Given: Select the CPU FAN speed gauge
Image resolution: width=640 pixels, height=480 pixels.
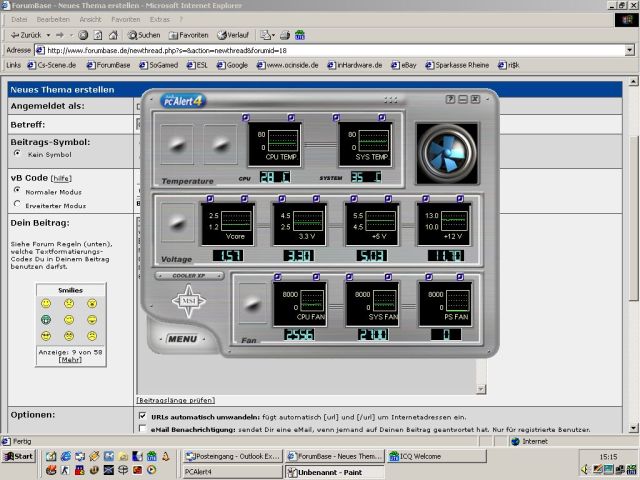Looking at the screenshot, I should [300, 305].
